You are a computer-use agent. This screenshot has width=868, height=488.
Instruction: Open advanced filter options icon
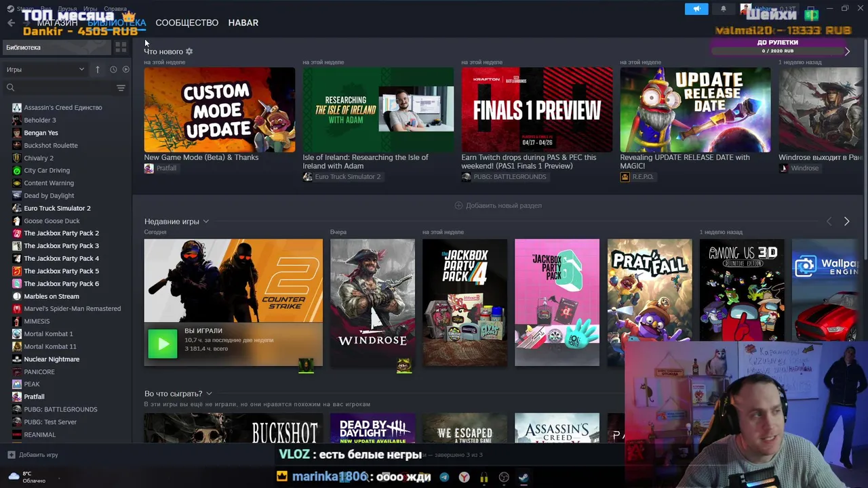click(121, 87)
